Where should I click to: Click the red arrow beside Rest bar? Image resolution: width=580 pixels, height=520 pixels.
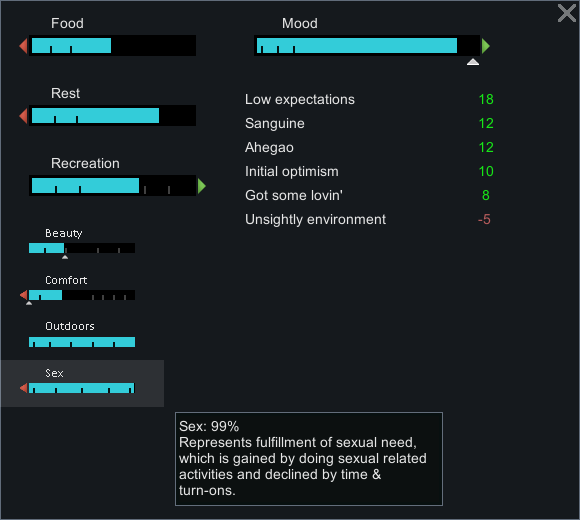[23, 116]
